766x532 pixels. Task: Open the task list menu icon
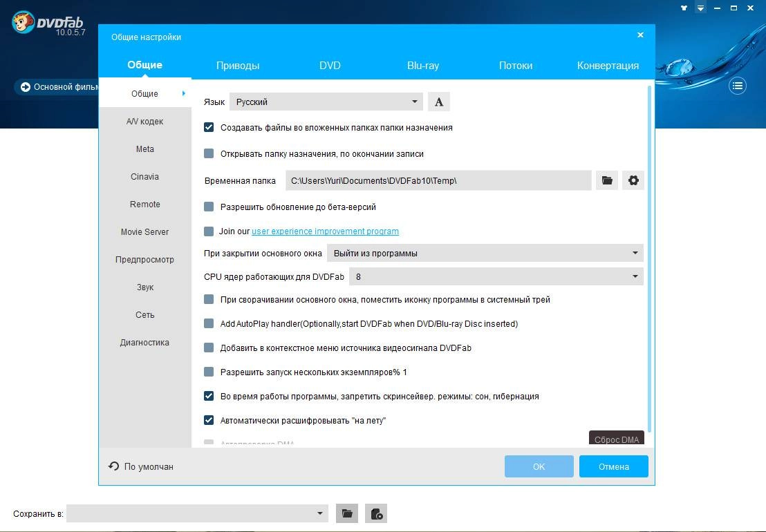(737, 86)
